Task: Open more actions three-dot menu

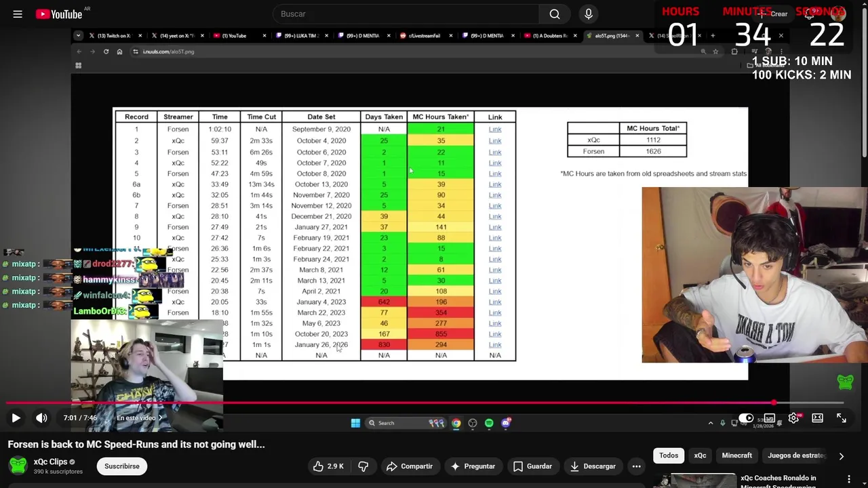Action: (x=636, y=466)
